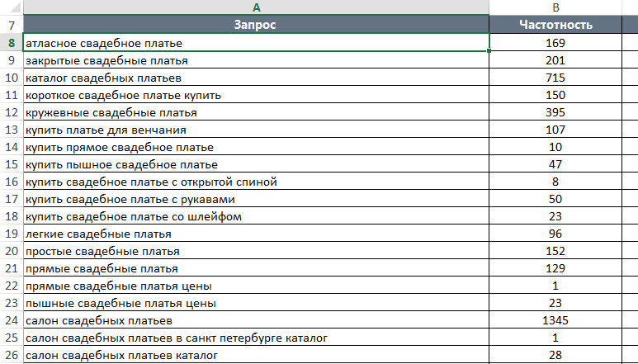Select cell купить платье для венчания
This screenshot has width=638, height=364.
(x=256, y=130)
